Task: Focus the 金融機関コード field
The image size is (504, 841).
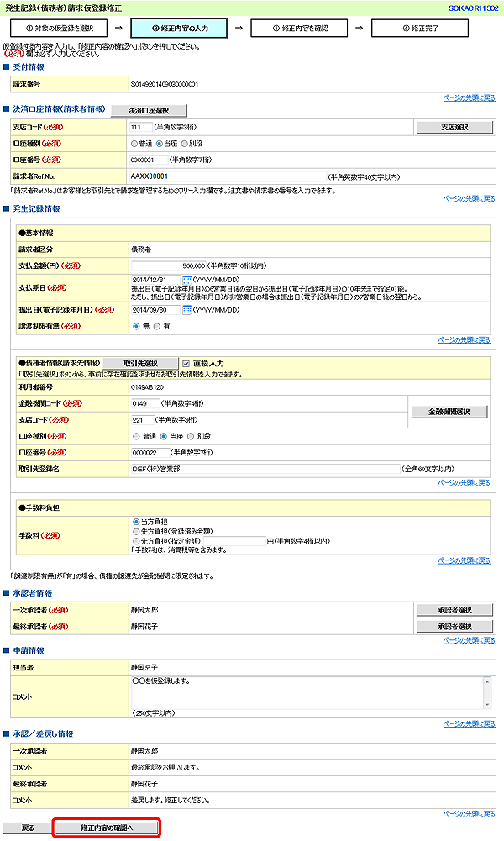Action: point(146,404)
